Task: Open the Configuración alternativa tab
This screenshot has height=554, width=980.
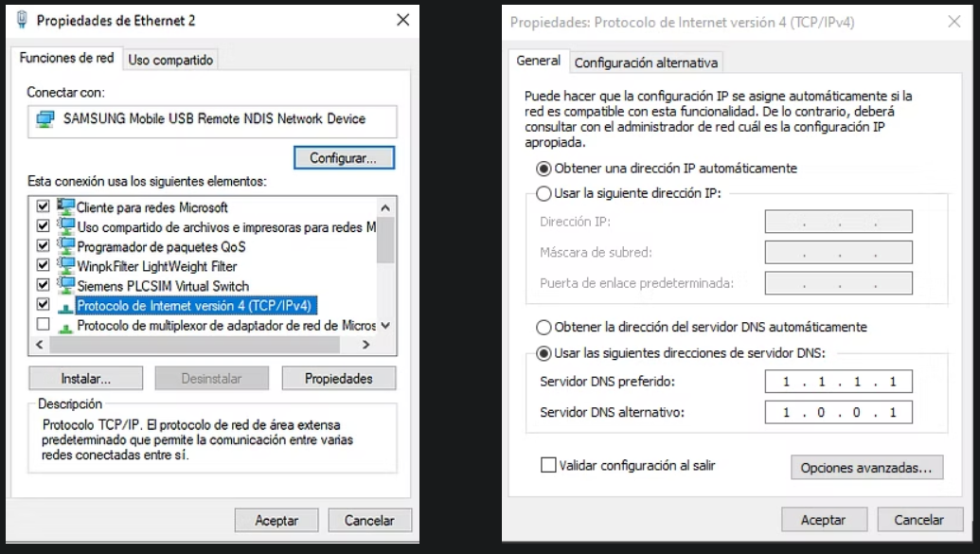Action: click(646, 63)
